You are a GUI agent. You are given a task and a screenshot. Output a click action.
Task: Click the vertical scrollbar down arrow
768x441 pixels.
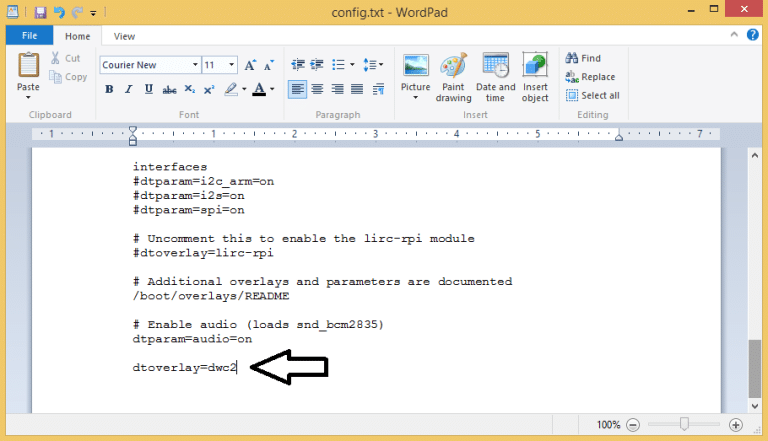pyautogui.click(x=755, y=406)
